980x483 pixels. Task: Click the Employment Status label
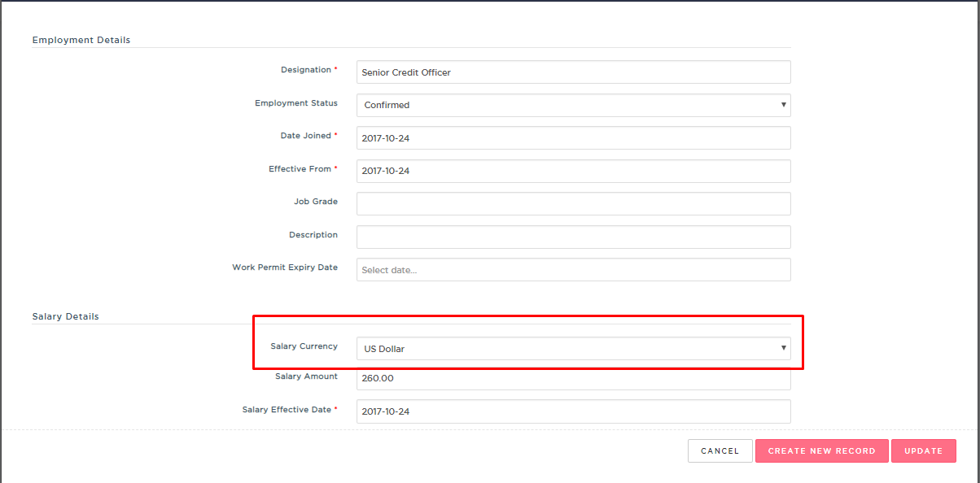296,103
